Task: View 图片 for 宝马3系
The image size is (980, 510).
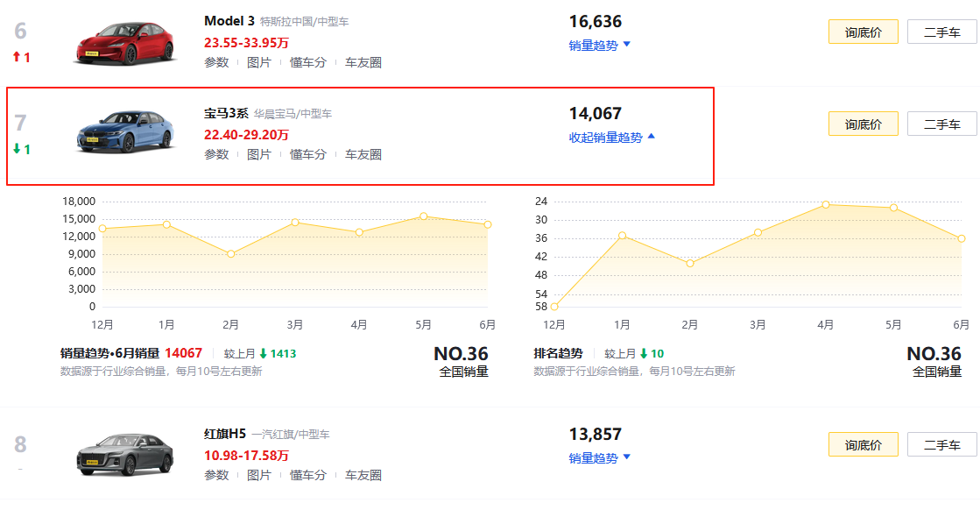Action: [258, 154]
